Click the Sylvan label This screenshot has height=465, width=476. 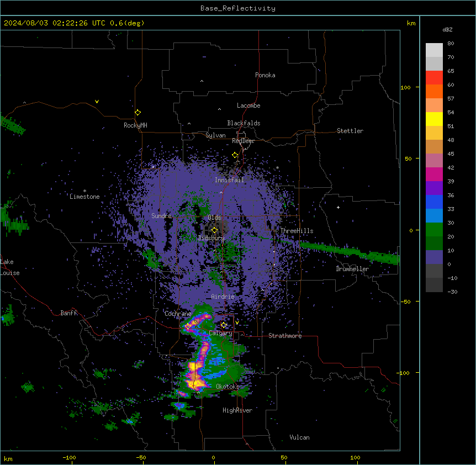[215, 135]
